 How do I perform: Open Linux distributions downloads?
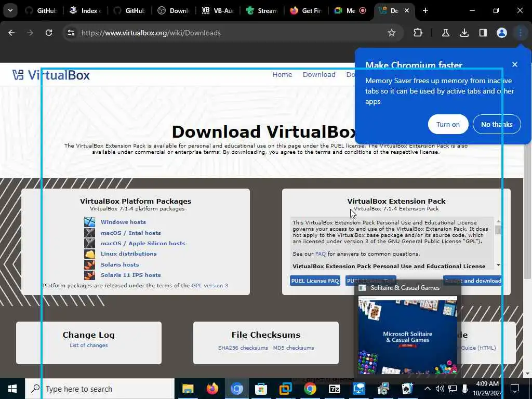[129, 254]
